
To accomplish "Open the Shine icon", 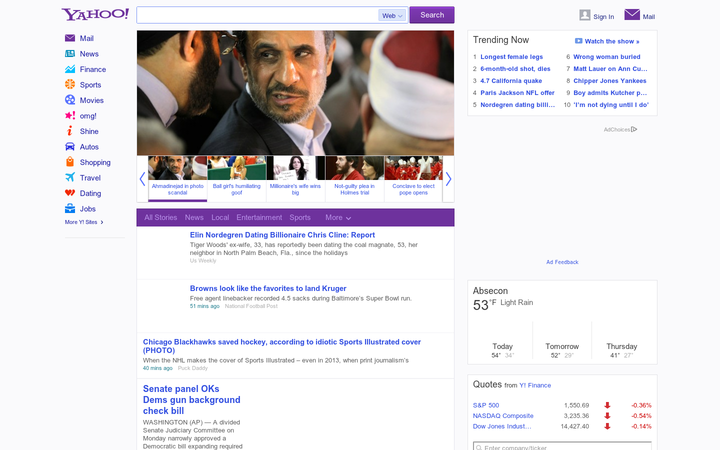I will point(70,131).
